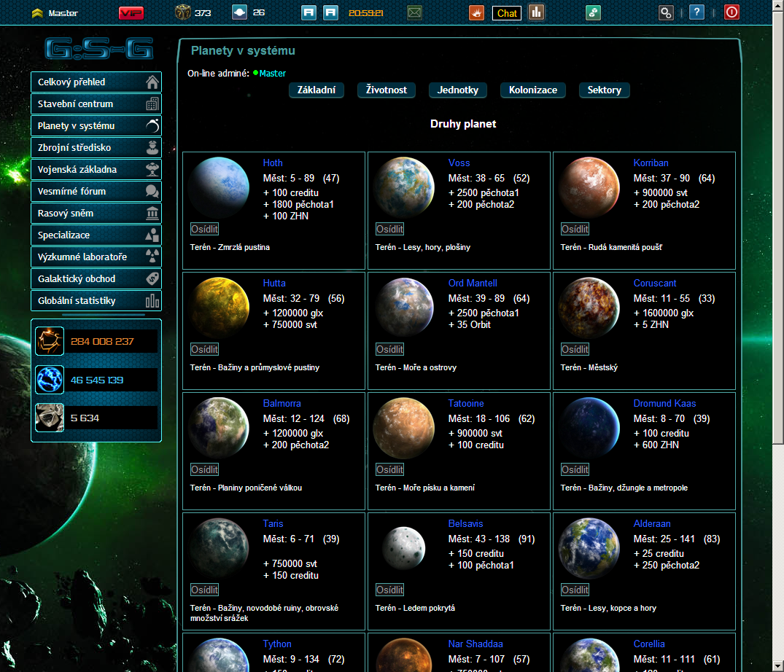Screen dimensions: 784x672
Task: Open the mail envelope icon
Action: [414, 12]
